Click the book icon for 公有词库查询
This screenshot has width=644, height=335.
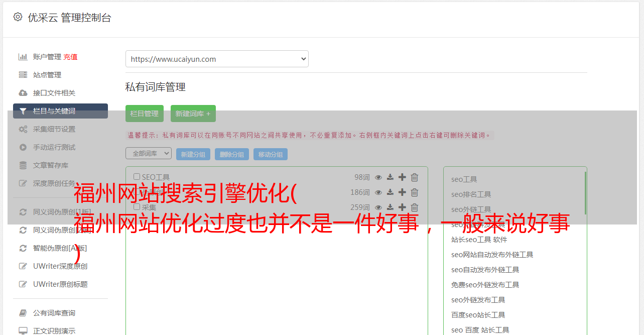click(23, 313)
